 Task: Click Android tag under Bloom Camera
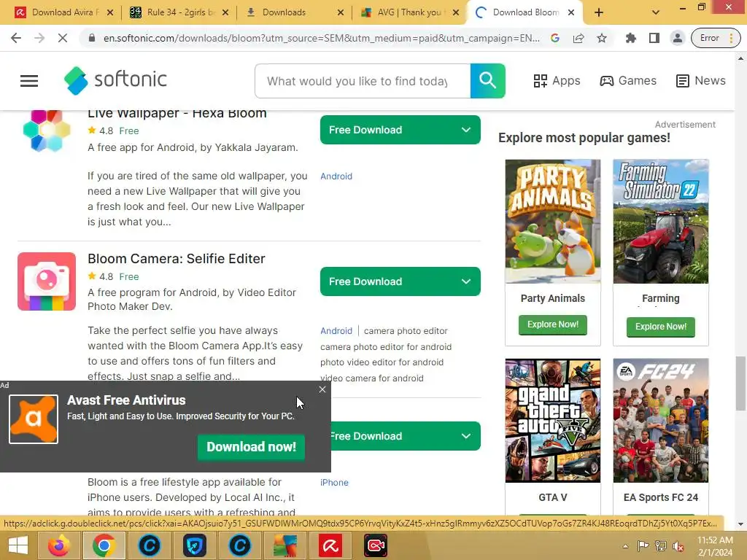pyautogui.click(x=336, y=330)
